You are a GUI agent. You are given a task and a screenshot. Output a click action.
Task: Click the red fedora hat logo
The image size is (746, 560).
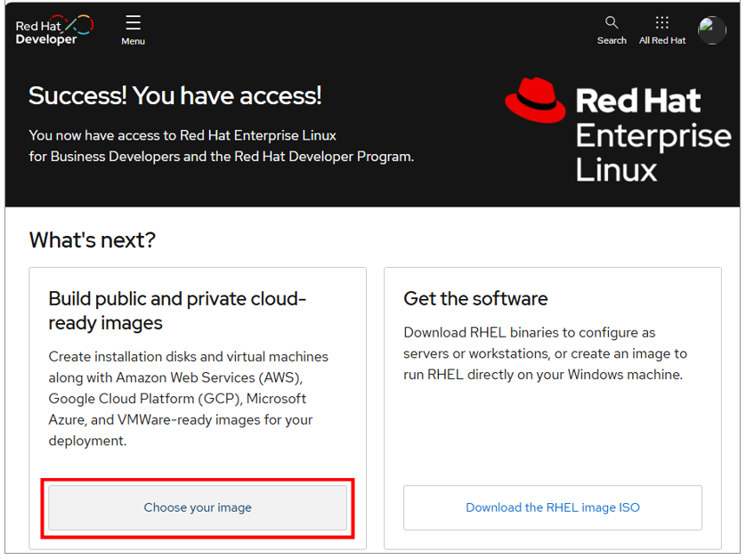coord(535,100)
